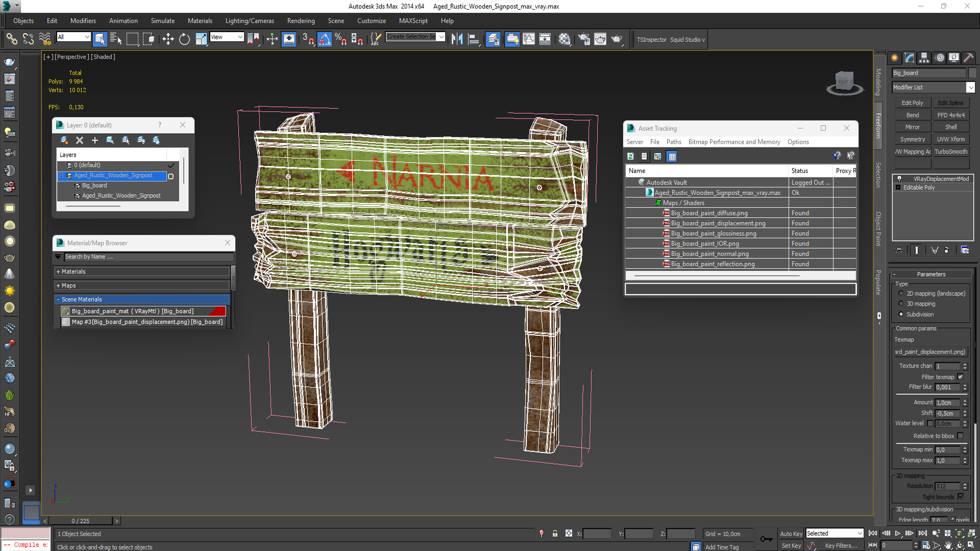Click Refresh icon in Asset Tracking

pyautogui.click(x=631, y=157)
